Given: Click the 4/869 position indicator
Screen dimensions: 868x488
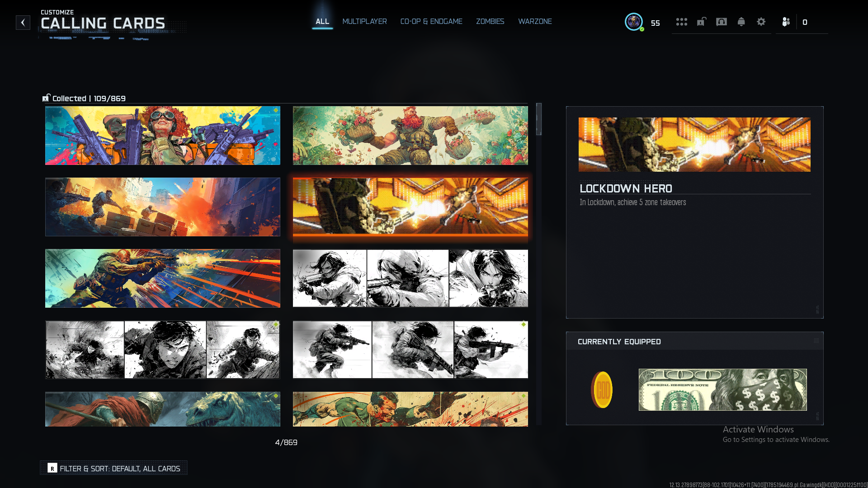Looking at the screenshot, I should tap(286, 442).
